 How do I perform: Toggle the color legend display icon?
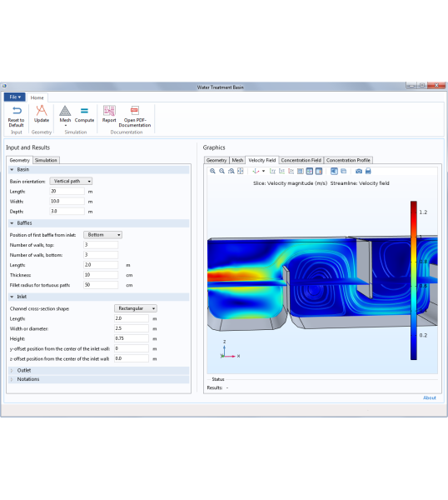coord(319,171)
